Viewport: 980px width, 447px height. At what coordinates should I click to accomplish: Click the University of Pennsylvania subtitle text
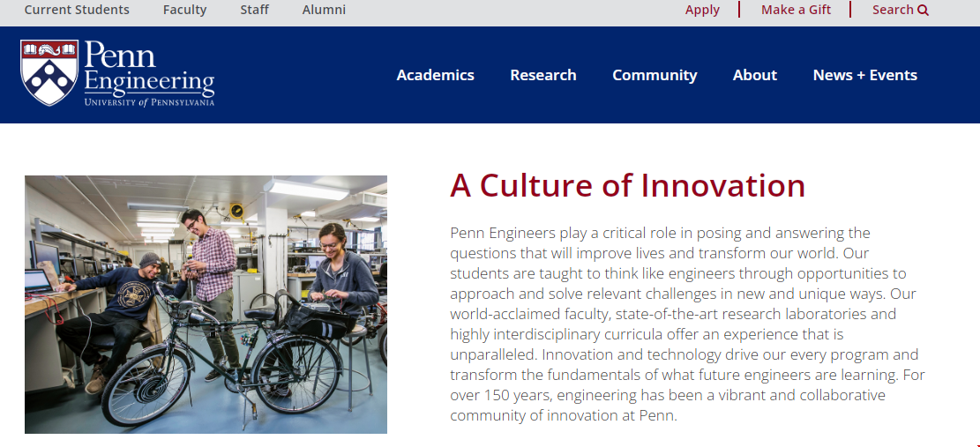click(149, 102)
